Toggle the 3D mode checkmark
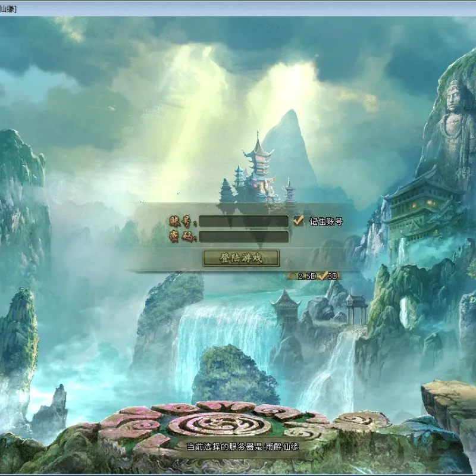 pyautogui.click(x=323, y=275)
